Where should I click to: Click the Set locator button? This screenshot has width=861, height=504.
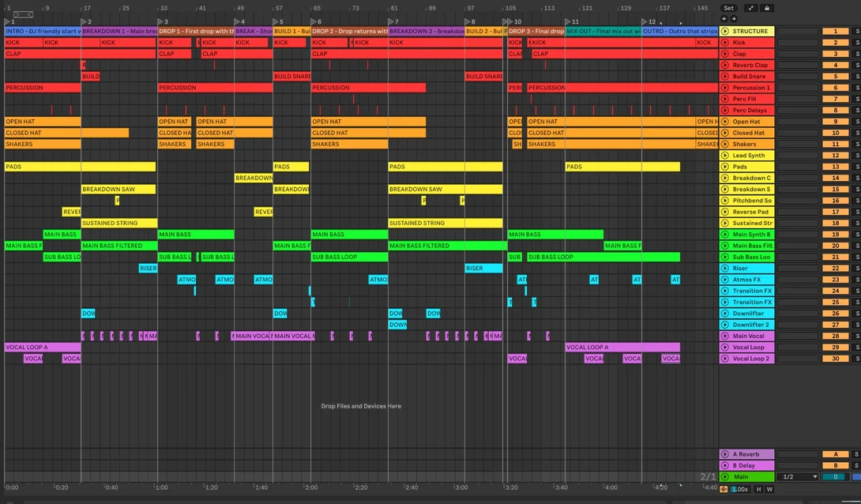[728, 8]
